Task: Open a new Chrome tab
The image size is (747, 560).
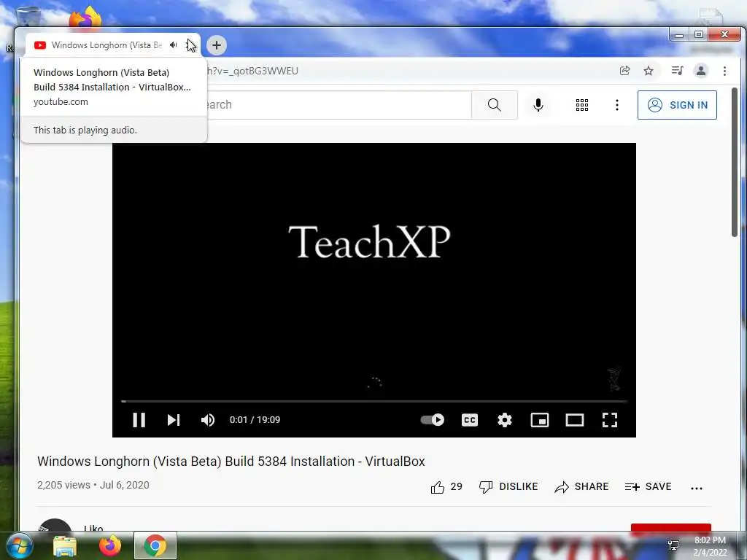Action: point(216,45)
